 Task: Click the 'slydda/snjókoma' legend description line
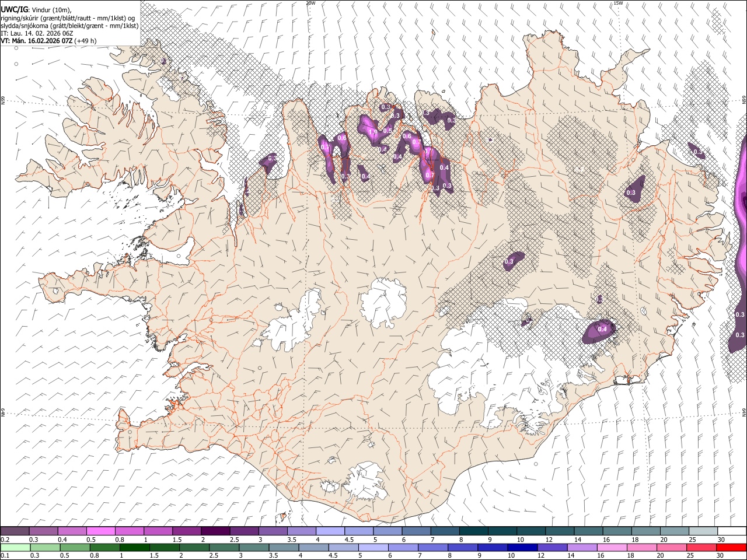(69, 26)
